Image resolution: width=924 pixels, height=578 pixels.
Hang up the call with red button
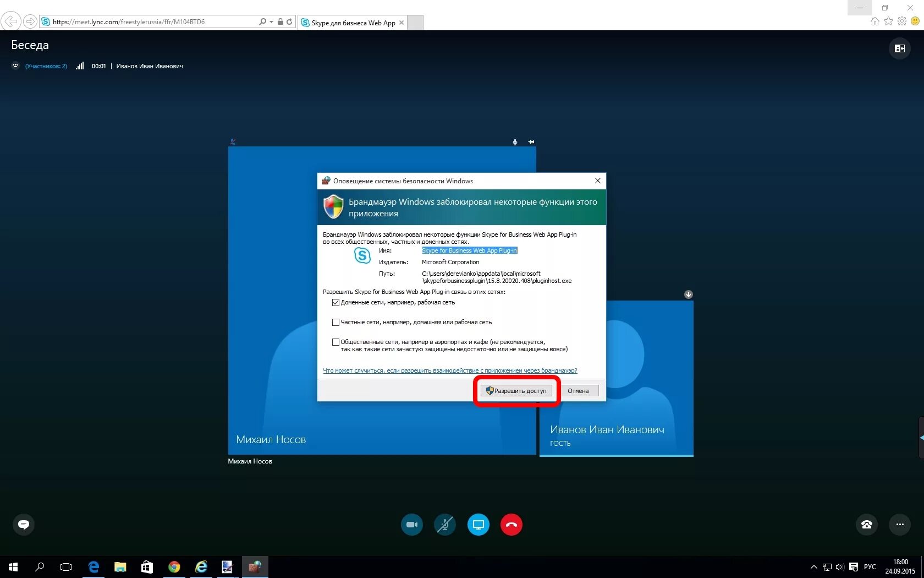tap(512, 525)
